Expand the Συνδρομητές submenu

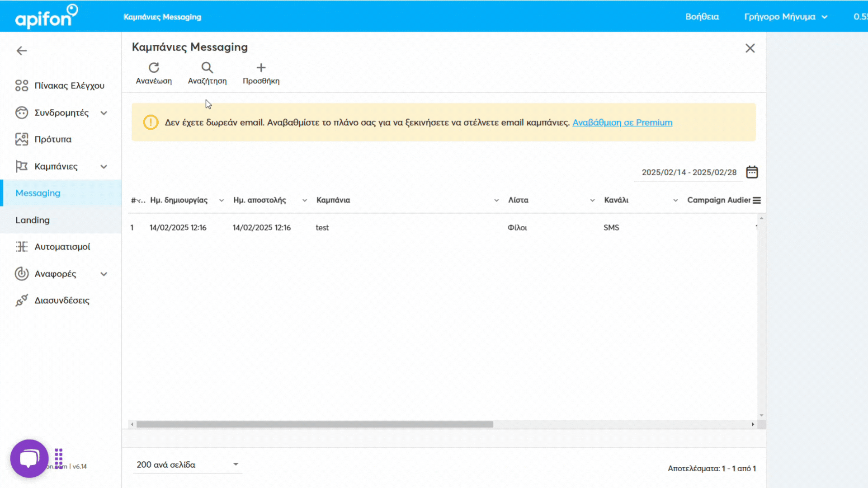(x=104, y=113)
